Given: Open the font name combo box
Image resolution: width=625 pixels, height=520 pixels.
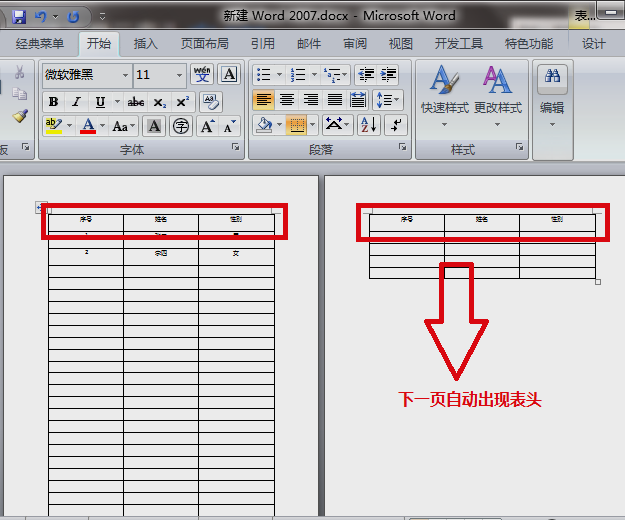Looking at the screenshot, I should point(87,75).
